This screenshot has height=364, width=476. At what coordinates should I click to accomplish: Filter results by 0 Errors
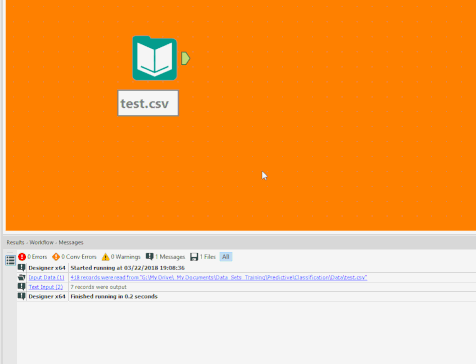(x=33, y=257)
